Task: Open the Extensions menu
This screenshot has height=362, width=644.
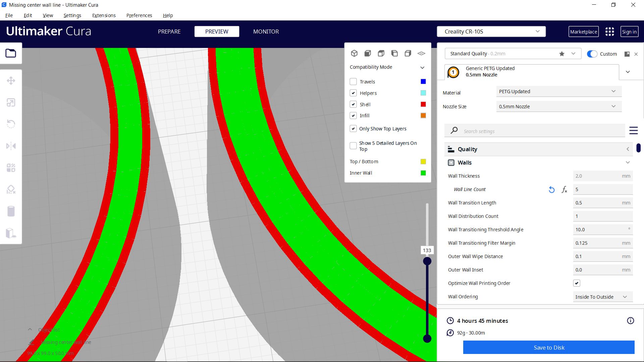Action: coord(104,15)
